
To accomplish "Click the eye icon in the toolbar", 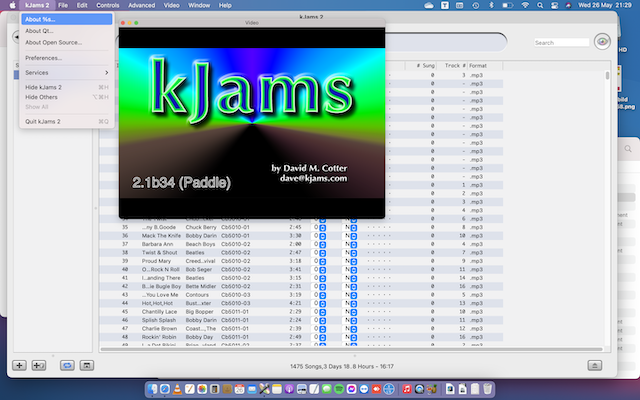I will 602,42.
